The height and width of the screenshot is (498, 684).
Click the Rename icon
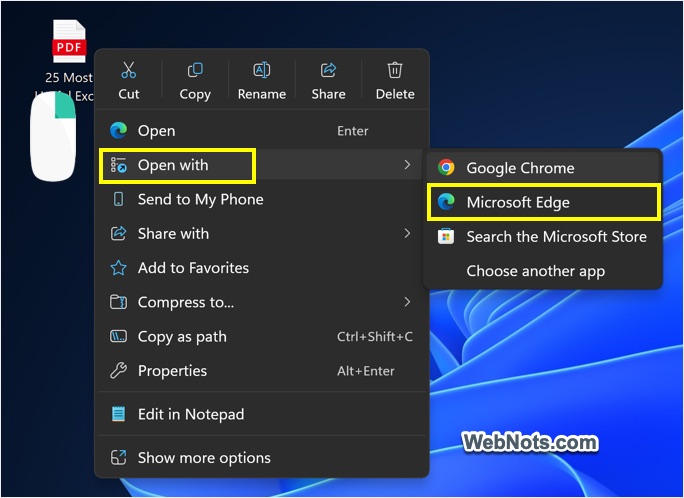pos(262,70)
